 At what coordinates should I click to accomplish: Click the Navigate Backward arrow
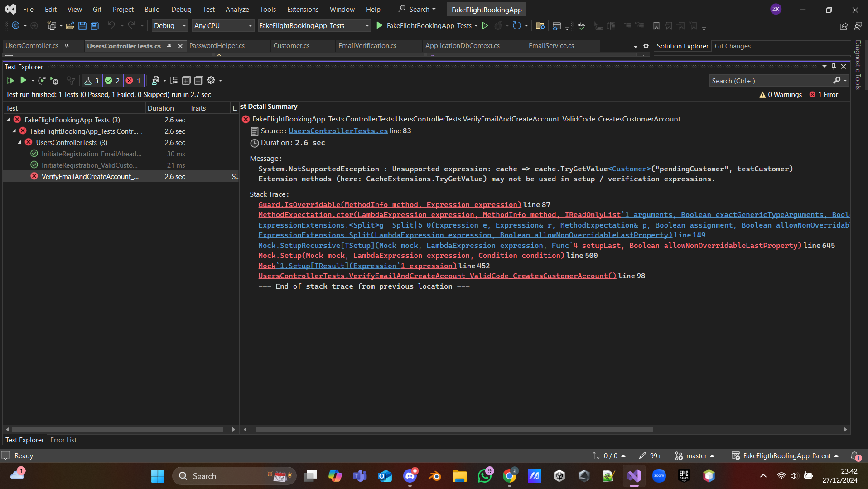tap(16, 26)
